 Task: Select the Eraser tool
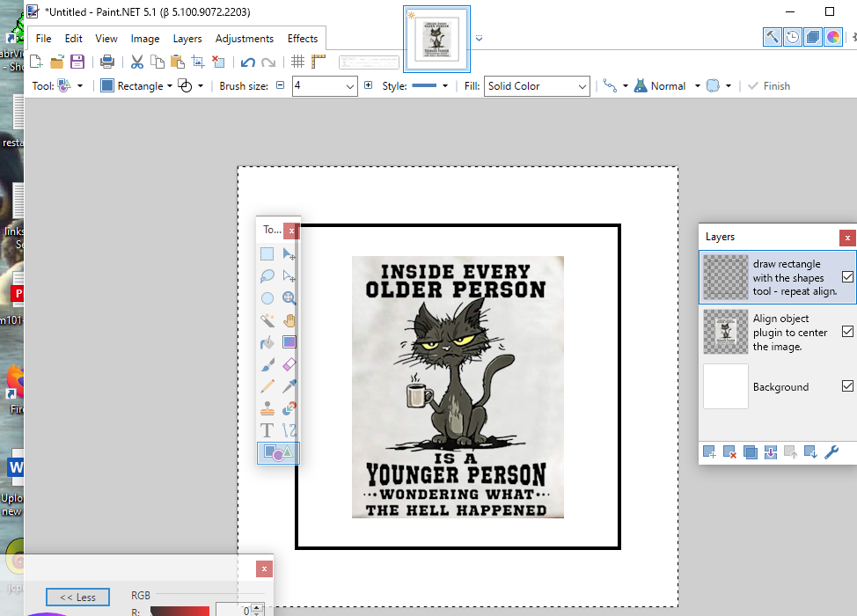(x=289, y=364)
